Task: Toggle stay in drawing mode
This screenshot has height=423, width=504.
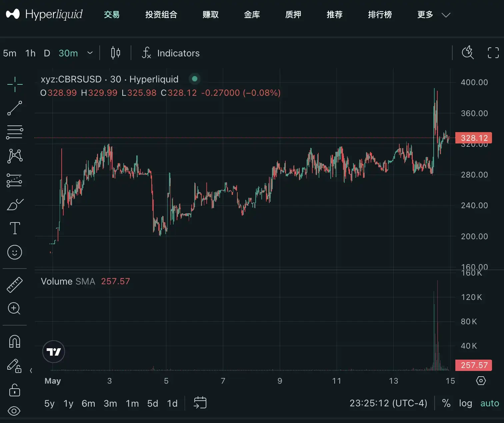Action: click(x=14, y=366)
